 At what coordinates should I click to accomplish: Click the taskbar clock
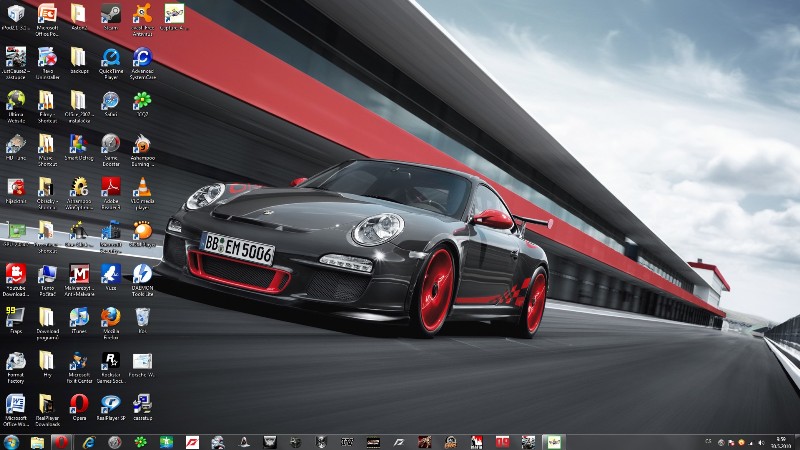(x=780, y=441)
